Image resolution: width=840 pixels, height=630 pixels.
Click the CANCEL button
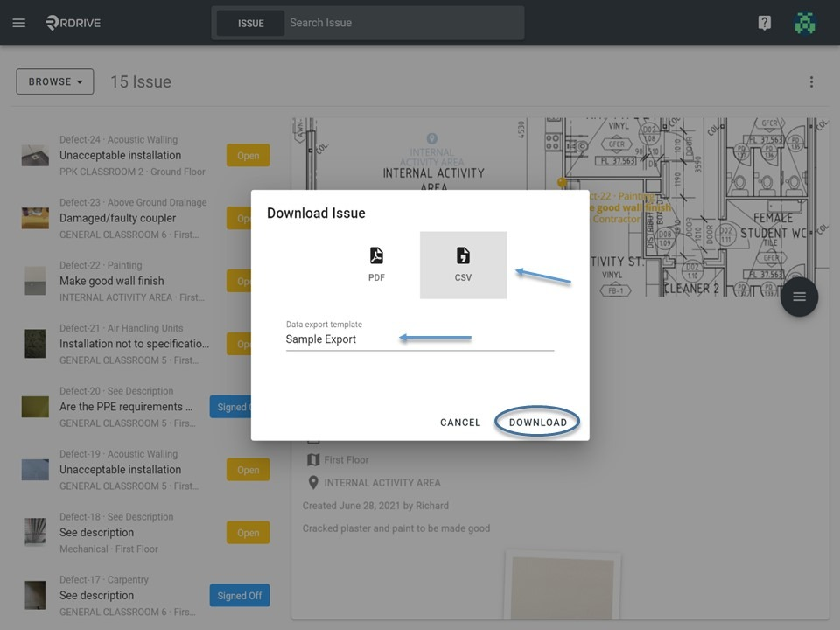coord(460,422)
